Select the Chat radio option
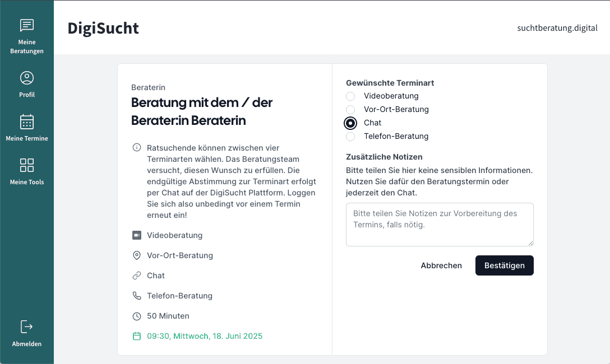This screenshot has width=610, height=364. pyautogui.click(x=350, y=123)
